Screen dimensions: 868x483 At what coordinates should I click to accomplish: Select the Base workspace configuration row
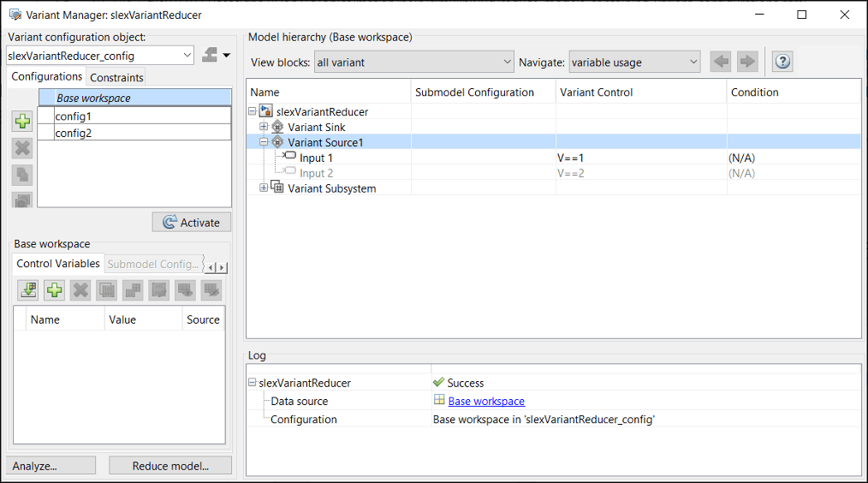tap(134, 98)
